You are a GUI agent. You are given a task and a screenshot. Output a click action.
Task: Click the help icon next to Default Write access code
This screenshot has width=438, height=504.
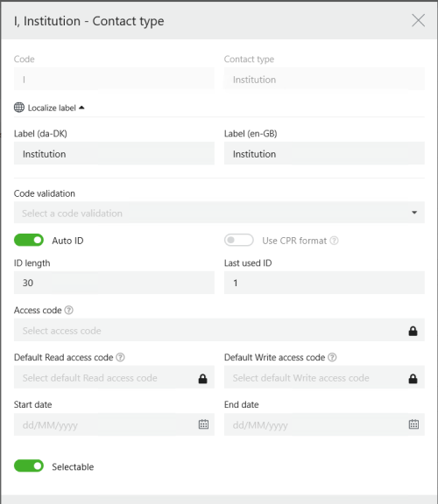pyautogui.click(x=333, y=357)
